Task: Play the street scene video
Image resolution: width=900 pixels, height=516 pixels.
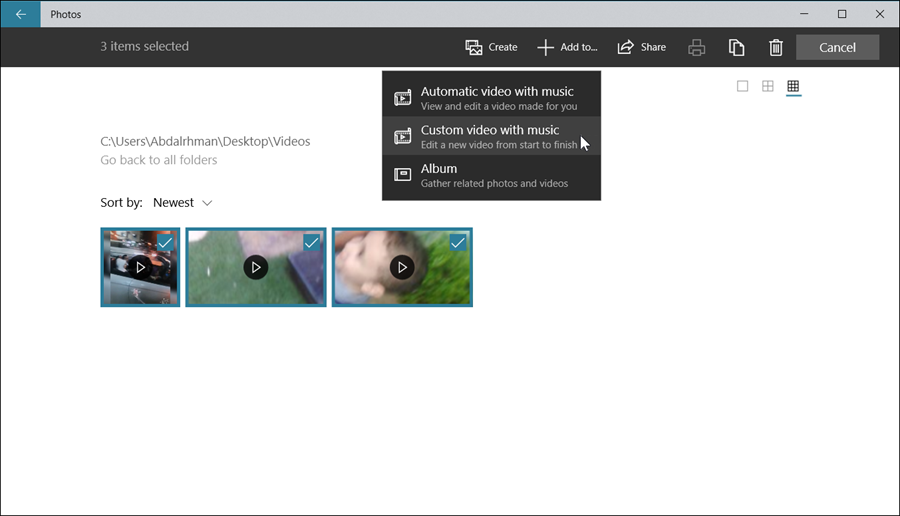Action: pos(140,267)
